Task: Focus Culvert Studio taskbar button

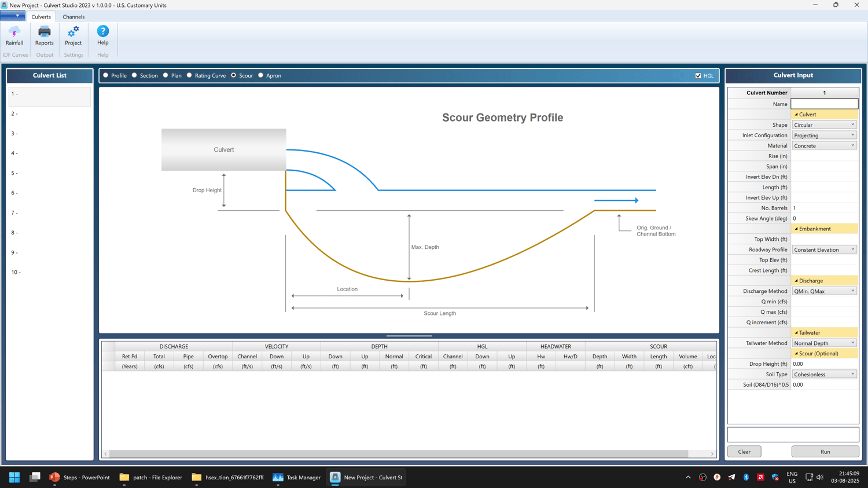Action: coord(366,477)
